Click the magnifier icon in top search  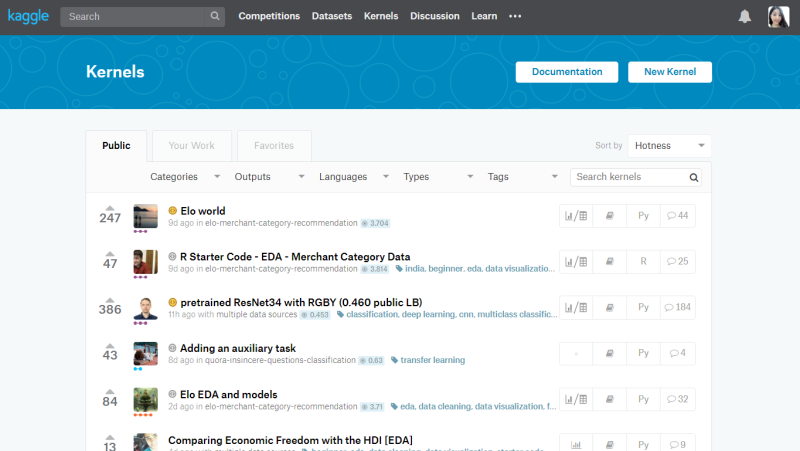215,16
